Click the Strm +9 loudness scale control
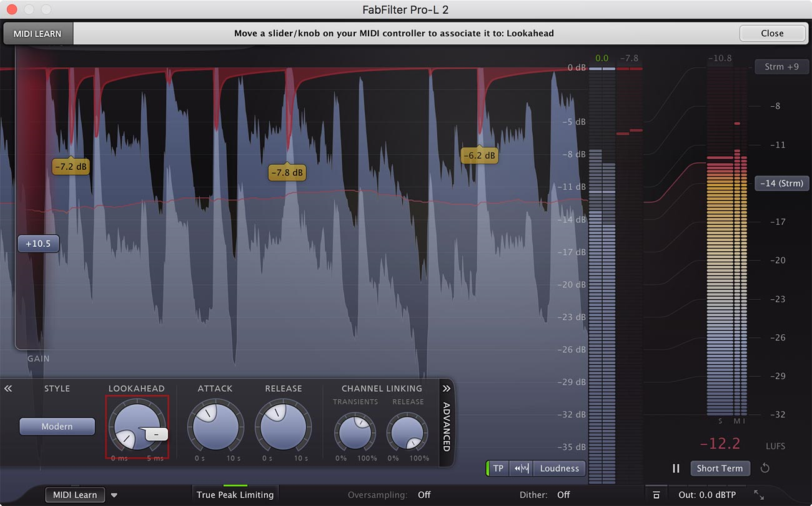 [781, 66]
